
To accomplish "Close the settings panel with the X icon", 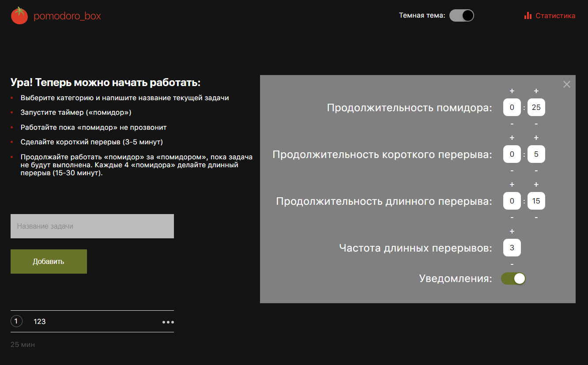I will point(566,84).
